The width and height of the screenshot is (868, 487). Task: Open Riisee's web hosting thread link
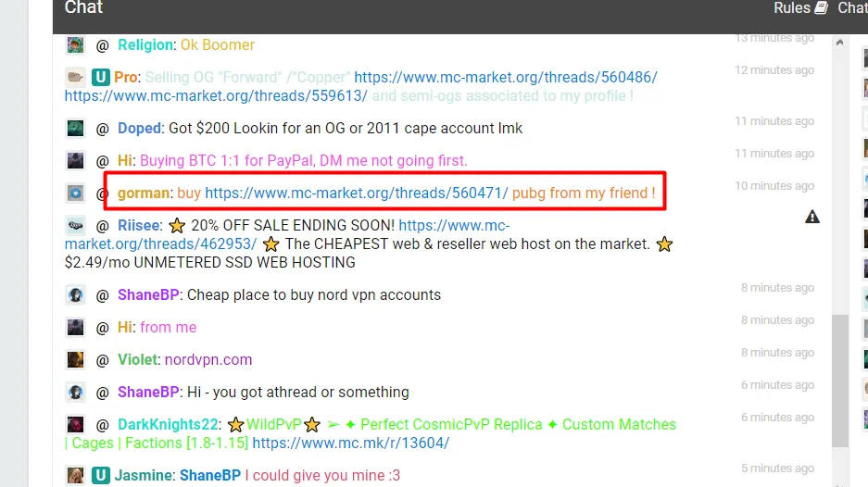287,234
